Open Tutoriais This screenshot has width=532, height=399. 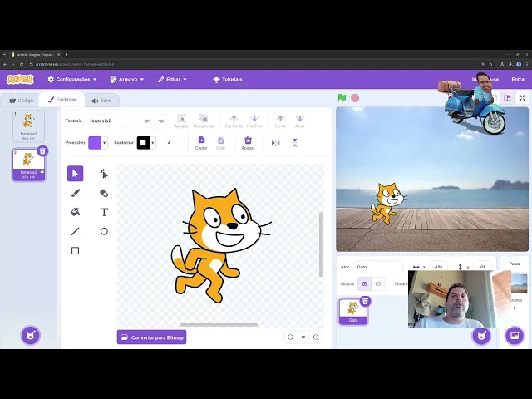pos(227,80)
